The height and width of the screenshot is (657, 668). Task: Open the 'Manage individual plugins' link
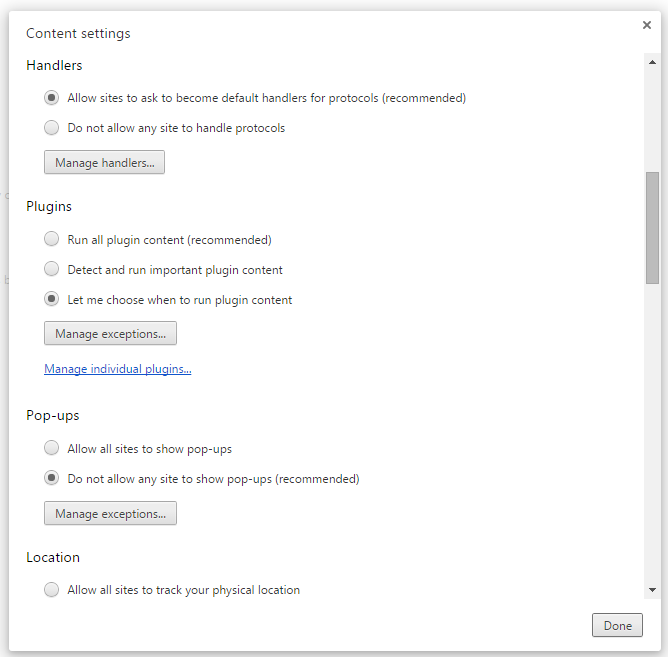tap(117, 369)
